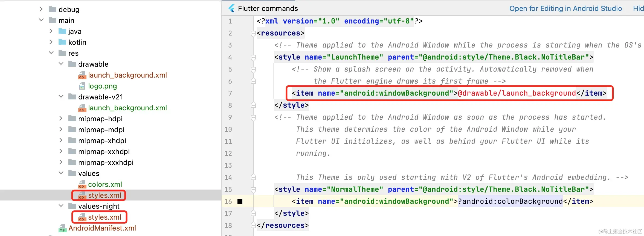
Task: Click the AndroidManifest.xml MF file icon
Action: 62,228
